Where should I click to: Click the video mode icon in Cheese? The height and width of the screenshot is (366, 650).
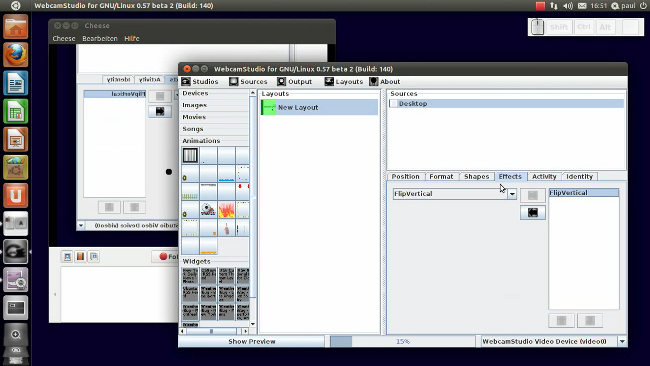(80, 257)
